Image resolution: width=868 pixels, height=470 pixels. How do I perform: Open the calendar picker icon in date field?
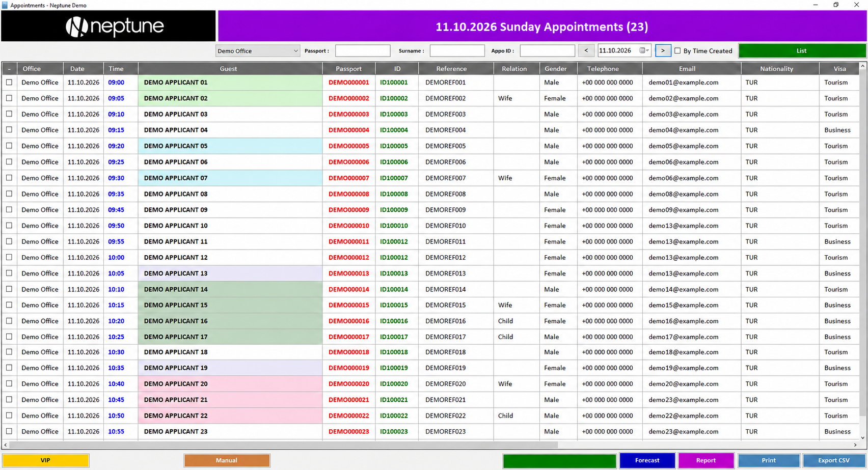643,50
